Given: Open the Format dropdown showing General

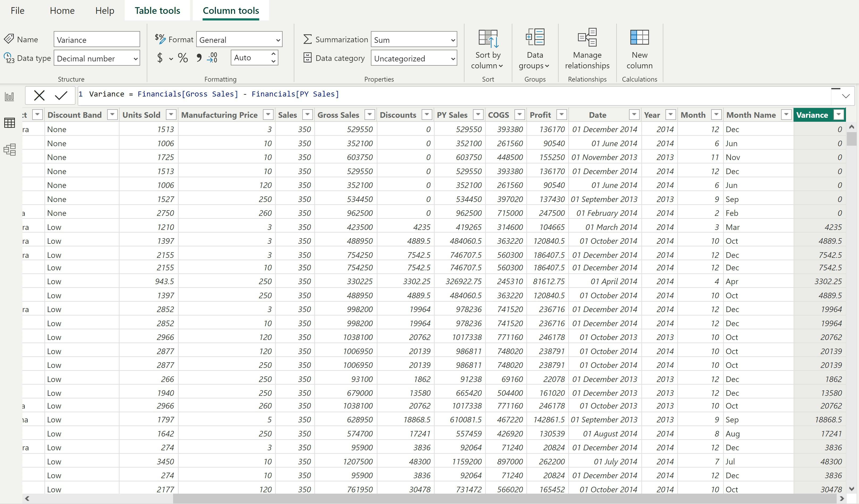Looking at the screenshot, I should click(239, 40).
